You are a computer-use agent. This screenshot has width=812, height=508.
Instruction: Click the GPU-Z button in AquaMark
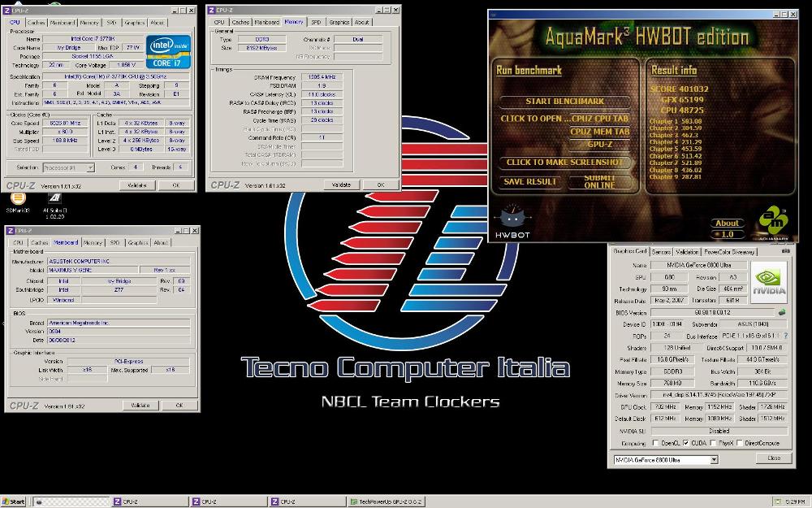(x=600, y=144)
